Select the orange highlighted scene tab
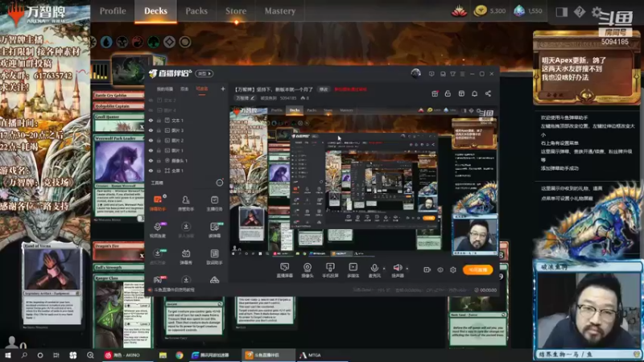The width and height of the screenshot is (644, 362). pyautogui.click(x=202, y=89)
